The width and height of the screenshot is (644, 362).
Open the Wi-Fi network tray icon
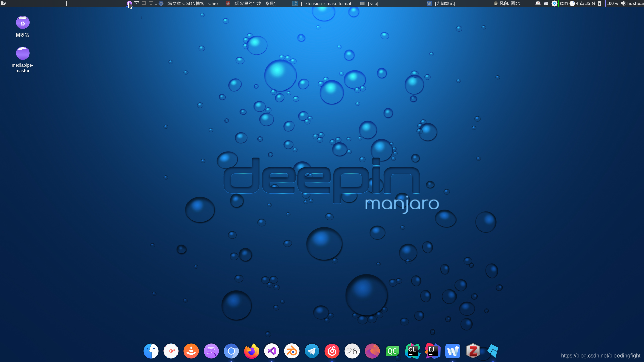(554, 3)
